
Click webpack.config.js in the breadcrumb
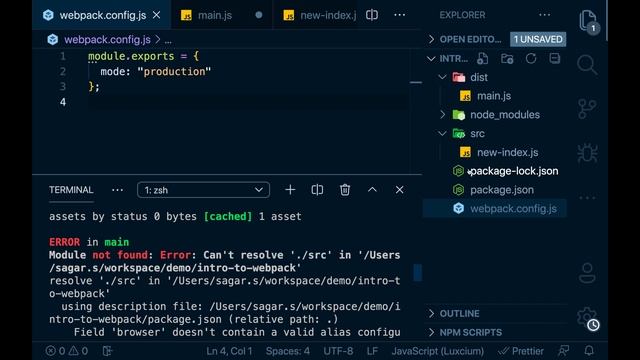(107, 40)
